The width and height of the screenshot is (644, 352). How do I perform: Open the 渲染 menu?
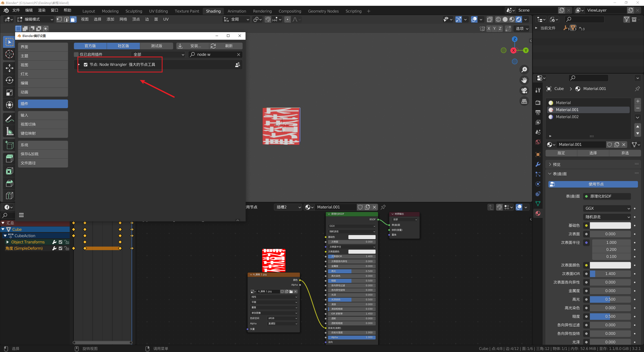(42, 10)
